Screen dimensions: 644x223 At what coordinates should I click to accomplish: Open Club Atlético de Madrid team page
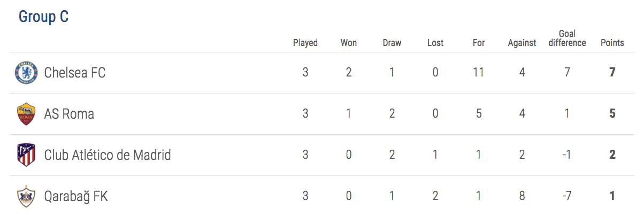(x=108, y=155)
